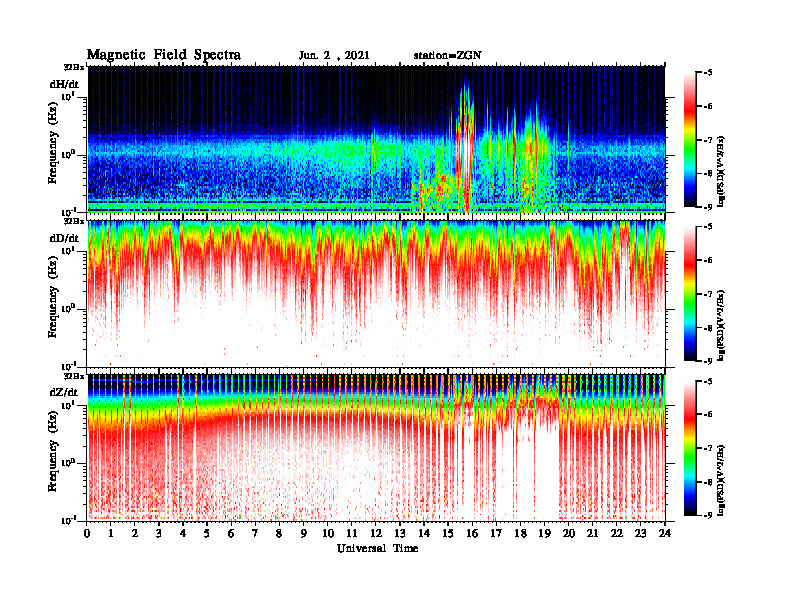Click the "10" hour tick label
Image resolution: width=792 pixels, height=612 pixels.
(328, 533)
